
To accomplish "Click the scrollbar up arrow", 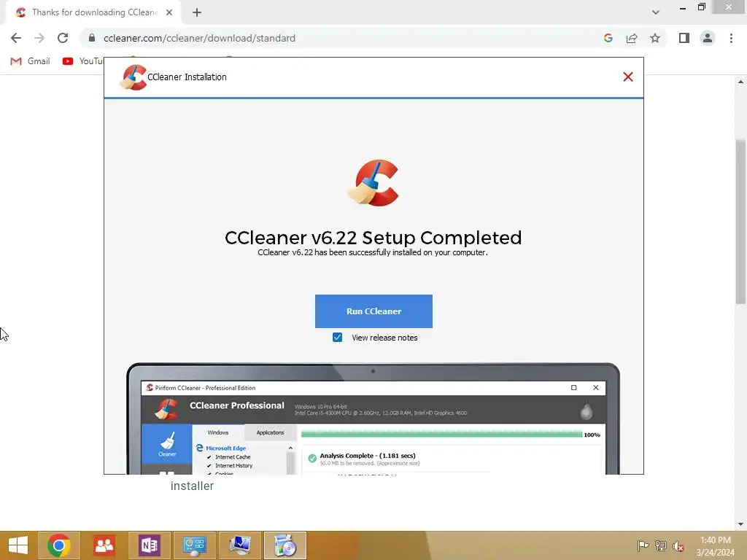I will click(x=740, y=82).
